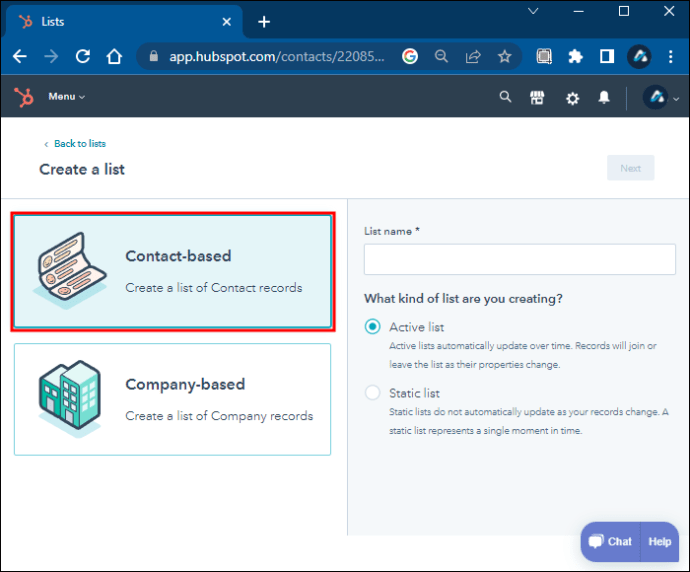
Task: Close the Lists browser tab
Action: 227,22
